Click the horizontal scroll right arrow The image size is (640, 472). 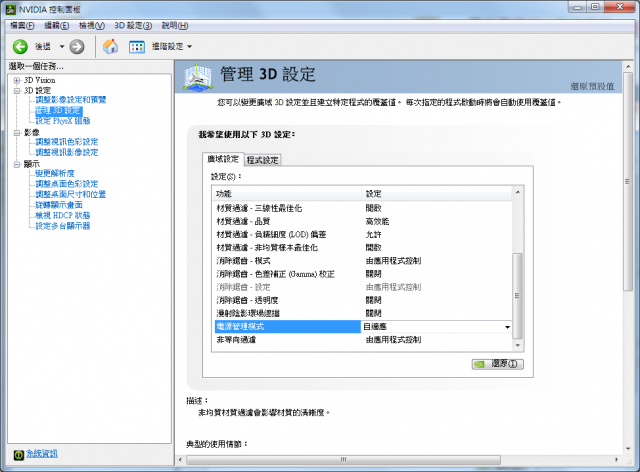coord(616,460)
